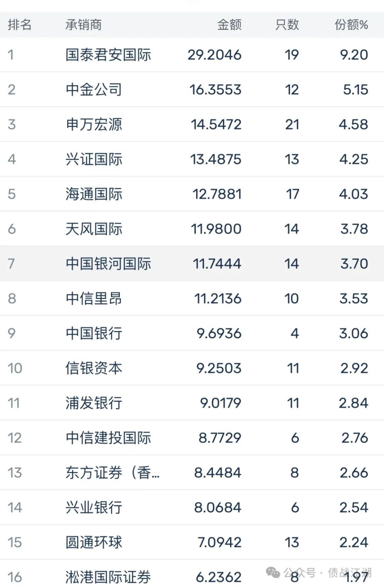
Task: Click the 排名 column header
Action: (20, 25)
